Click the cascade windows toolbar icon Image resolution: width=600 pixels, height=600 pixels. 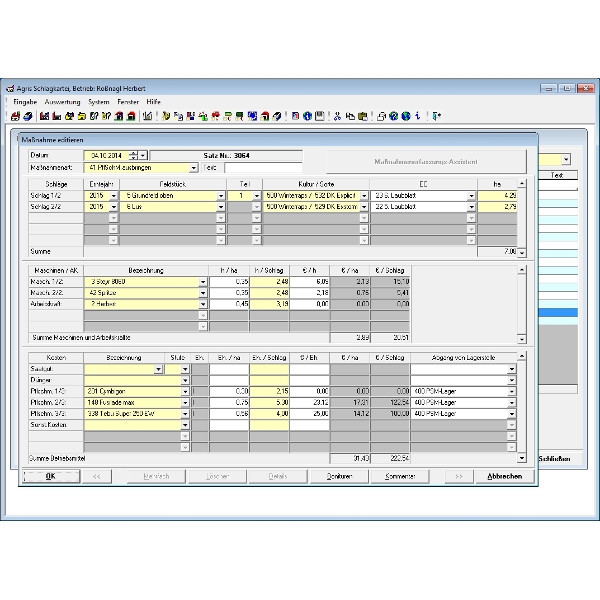click(x=381, y=116)
